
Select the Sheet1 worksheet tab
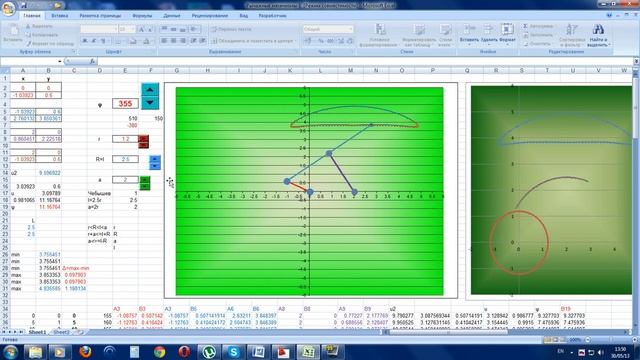[x=37, y=332]
